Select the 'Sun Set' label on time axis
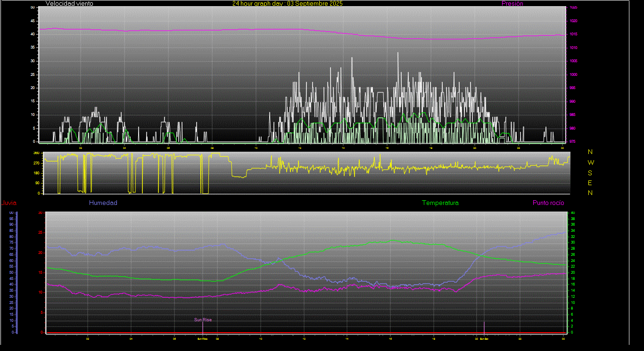 click(484, 339)
